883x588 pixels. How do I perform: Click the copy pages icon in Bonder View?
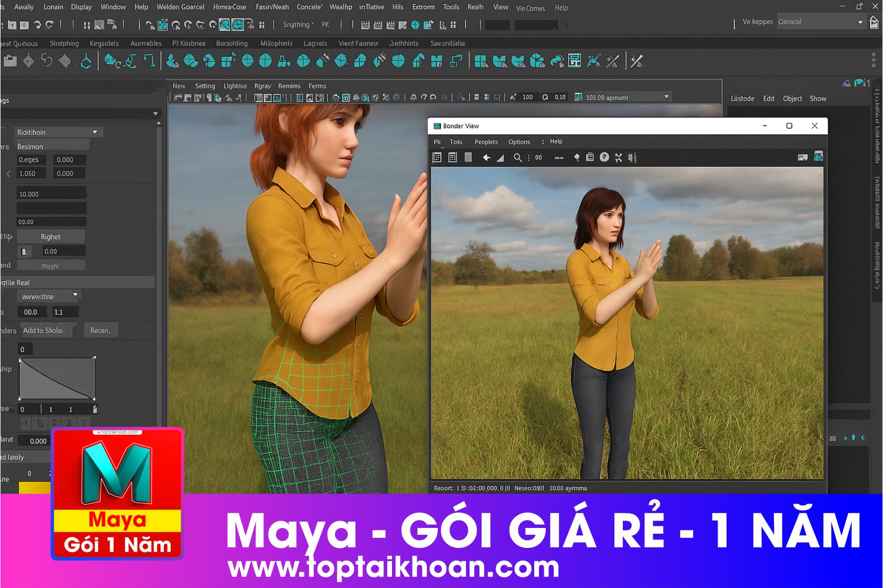(x=590, y=157)
